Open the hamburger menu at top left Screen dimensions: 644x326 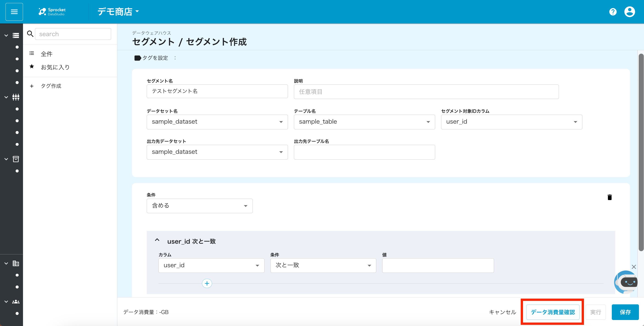tap(14, 12)
